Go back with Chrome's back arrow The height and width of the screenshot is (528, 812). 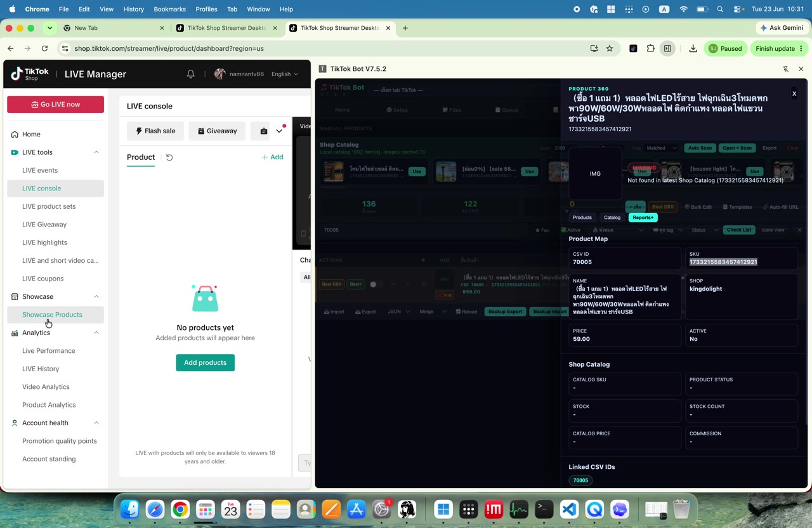click(11, 48)
